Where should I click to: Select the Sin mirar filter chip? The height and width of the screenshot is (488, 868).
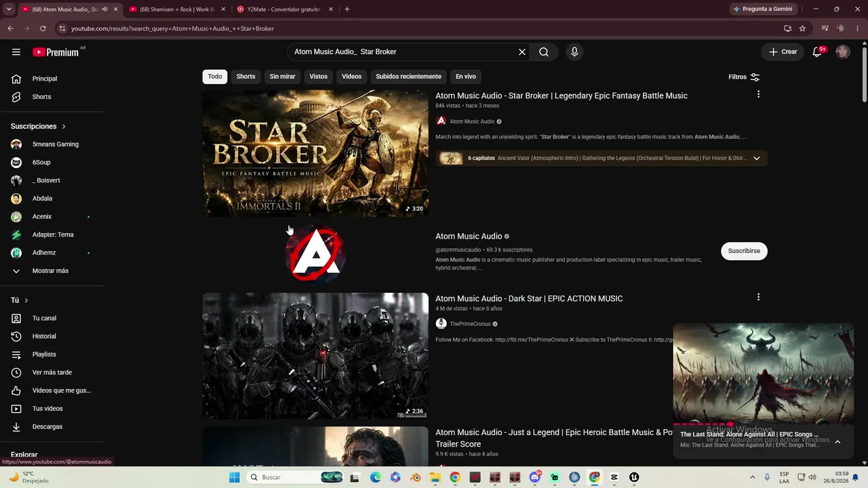click(282, 77)
